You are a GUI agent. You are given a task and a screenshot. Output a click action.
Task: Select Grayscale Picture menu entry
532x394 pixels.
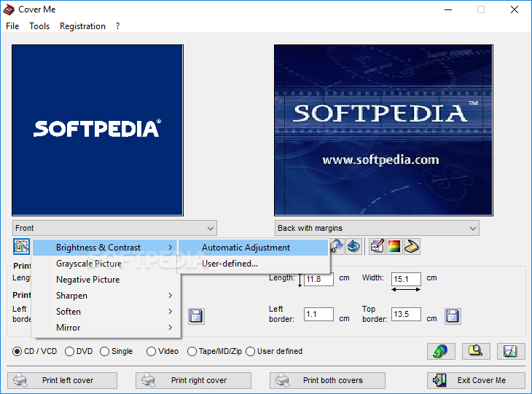click(106, 264)
